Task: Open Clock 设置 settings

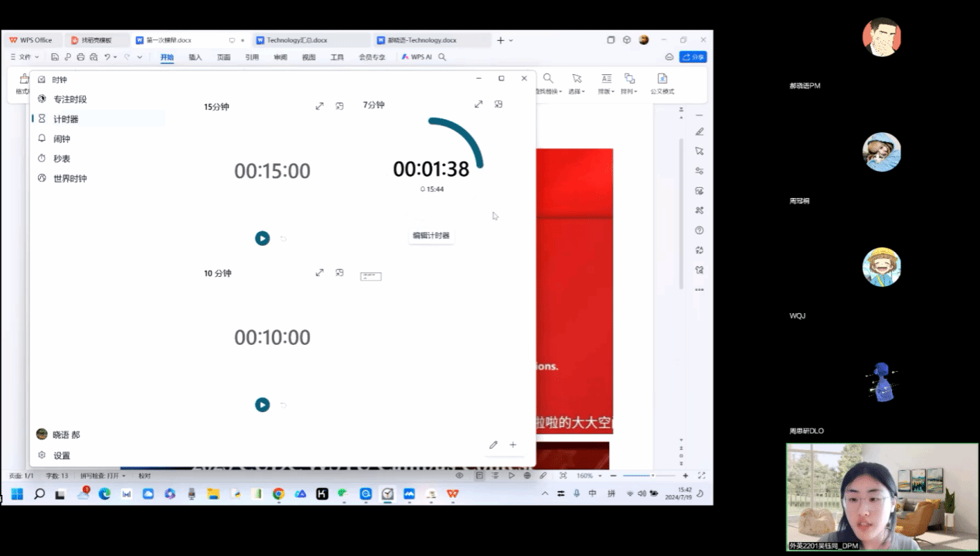Action: (61, 455)
